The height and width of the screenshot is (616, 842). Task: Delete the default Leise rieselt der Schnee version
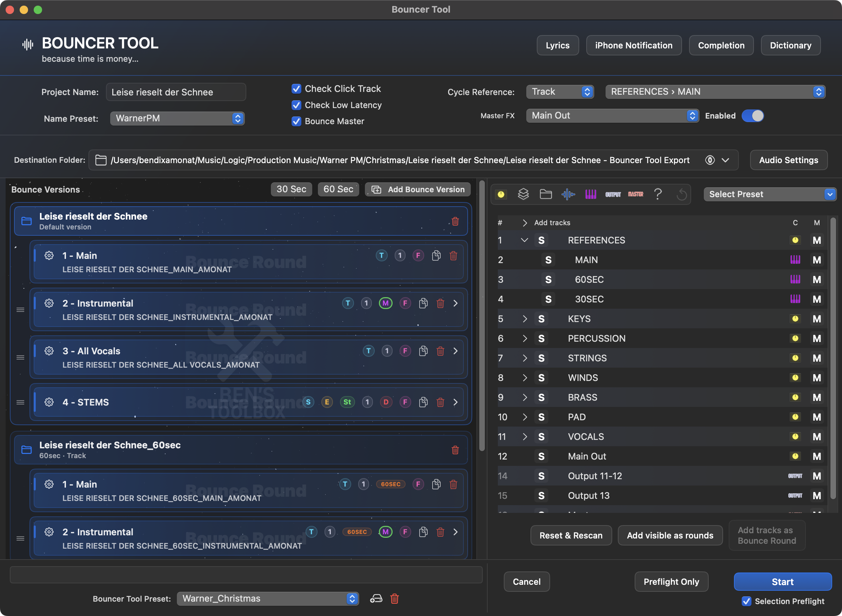455,221
